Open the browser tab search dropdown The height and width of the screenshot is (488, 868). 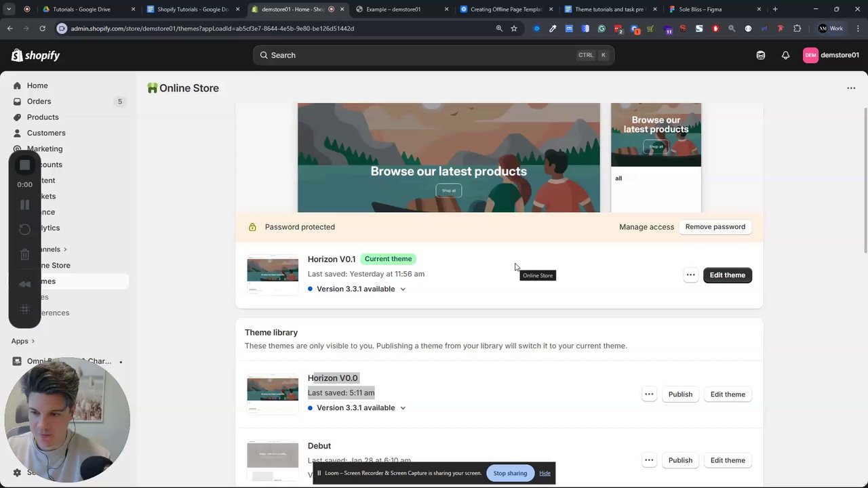coord(9,9)
